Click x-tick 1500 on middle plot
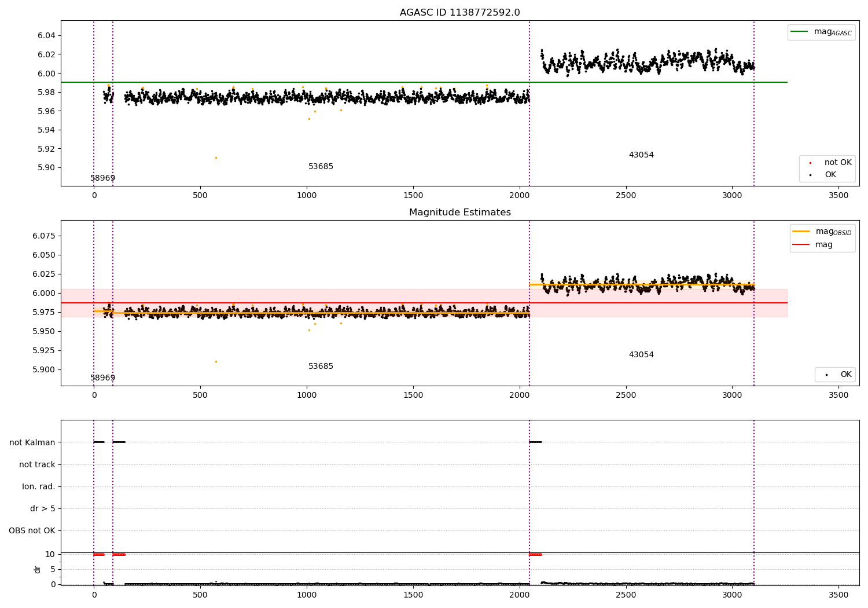Image resolution: width=868 pixels, height=608 pixels. tap(413, 395)
